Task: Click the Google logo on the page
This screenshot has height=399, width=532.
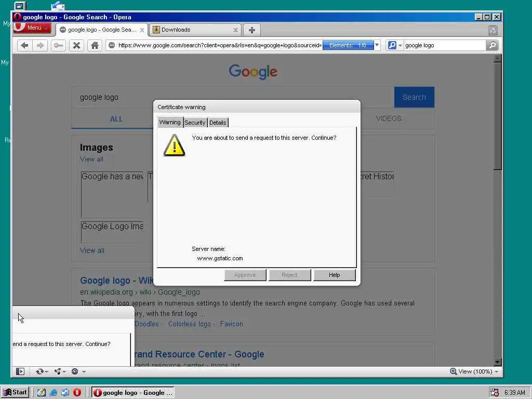Action: point(253,72)
